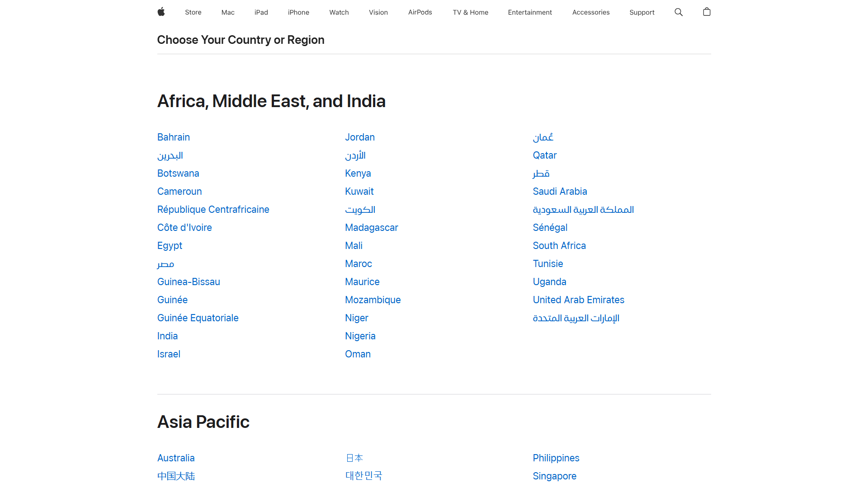Choose Maurice link

pos(362,282)
